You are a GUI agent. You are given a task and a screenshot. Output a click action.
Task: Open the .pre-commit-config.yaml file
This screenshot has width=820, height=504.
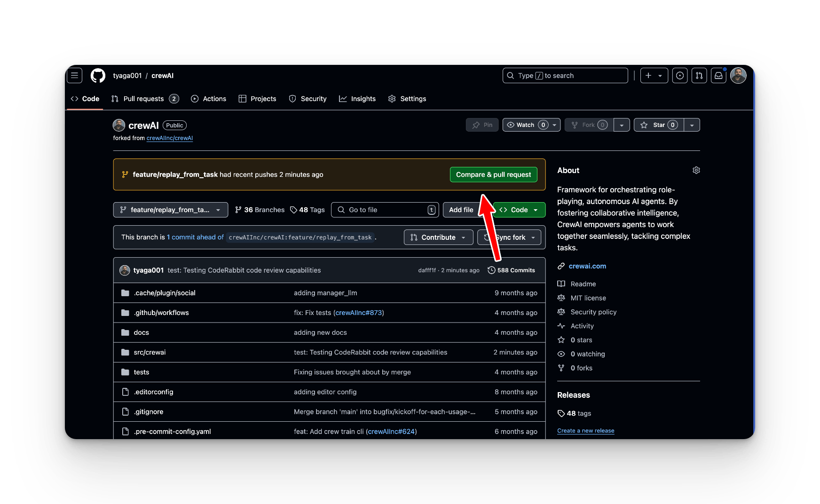coord(172,431)
